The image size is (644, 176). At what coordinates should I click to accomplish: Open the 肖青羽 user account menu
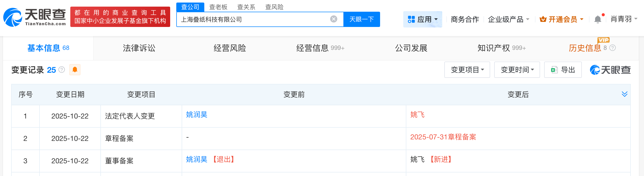pos(624,19)
